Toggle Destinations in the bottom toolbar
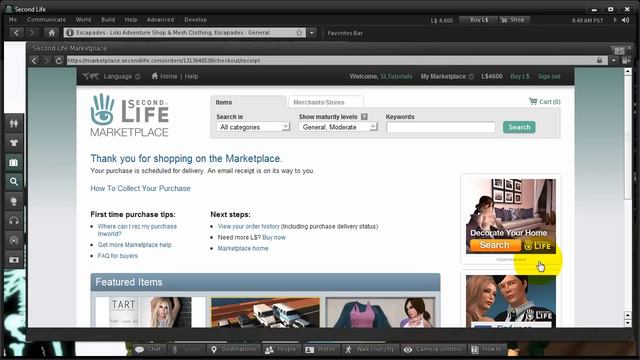Viewport: 640px width, 360px height. click(x=233, y=349)
